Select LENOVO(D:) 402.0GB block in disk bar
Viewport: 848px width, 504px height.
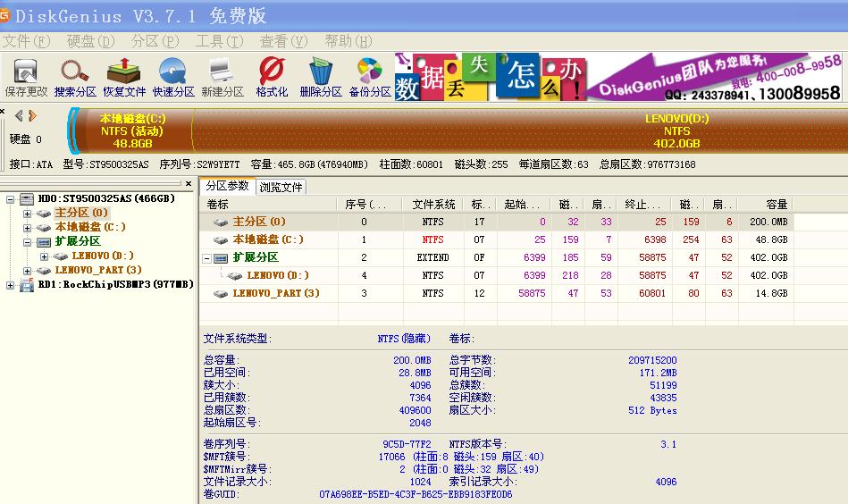pyautogui.click(x=676, y=130)
